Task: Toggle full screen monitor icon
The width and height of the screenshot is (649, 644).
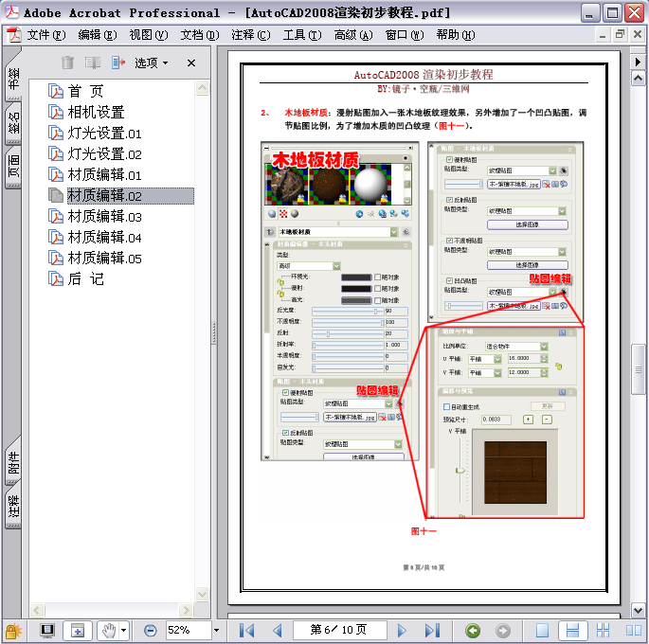Action: pos(47,631)
